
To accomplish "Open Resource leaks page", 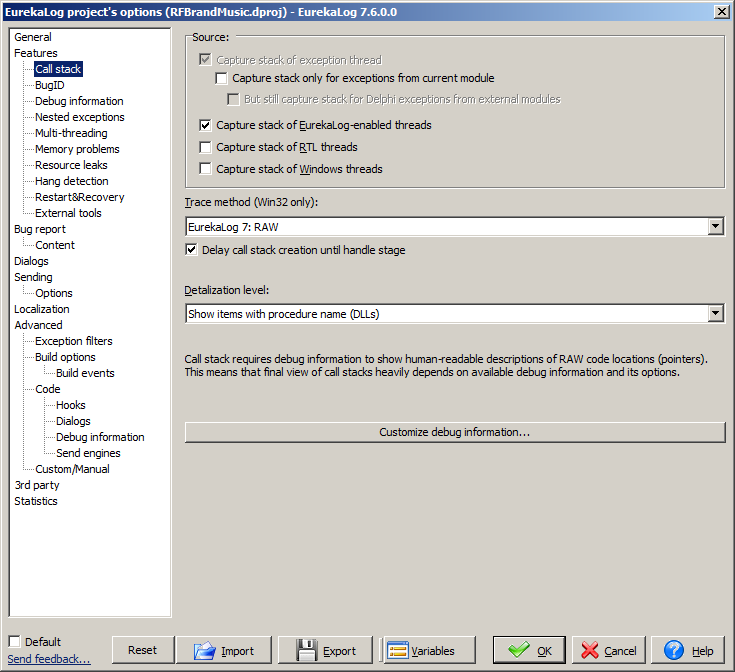I will (71, 165).
